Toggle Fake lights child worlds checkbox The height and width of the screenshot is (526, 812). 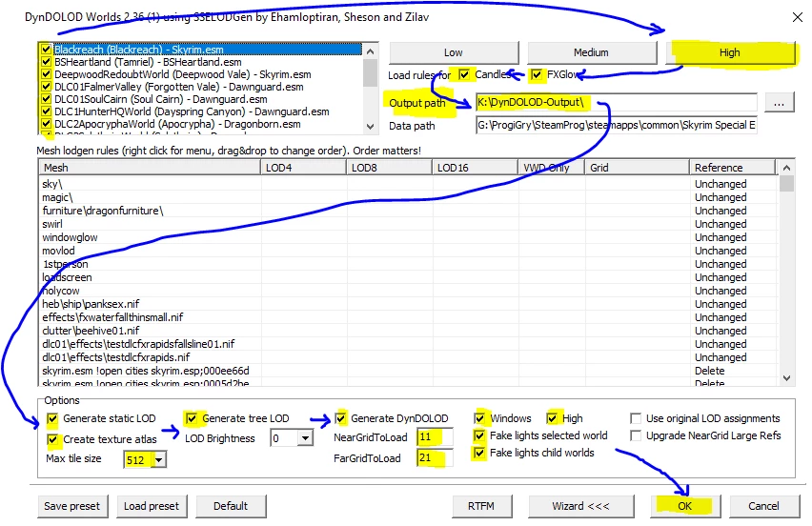(479, 453)
